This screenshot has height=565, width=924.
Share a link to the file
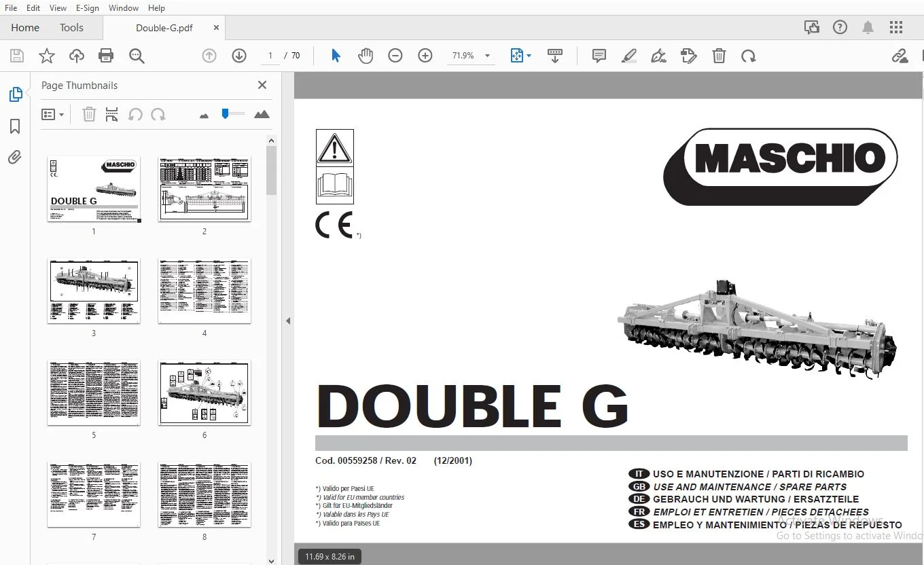900,56
